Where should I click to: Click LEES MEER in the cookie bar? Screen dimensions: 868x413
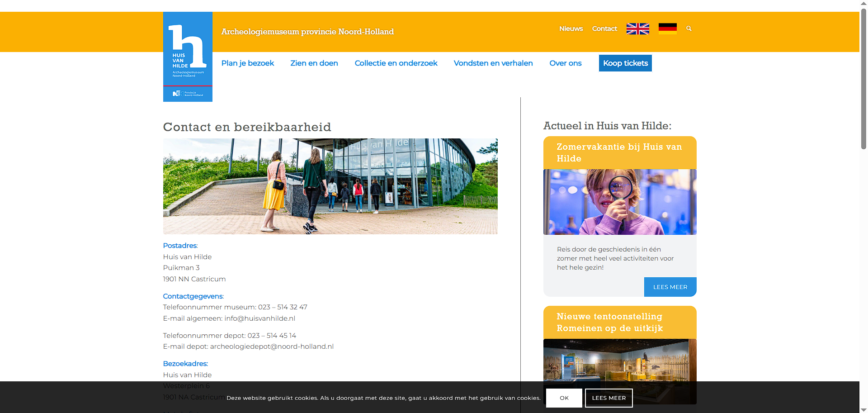[609, 398]
